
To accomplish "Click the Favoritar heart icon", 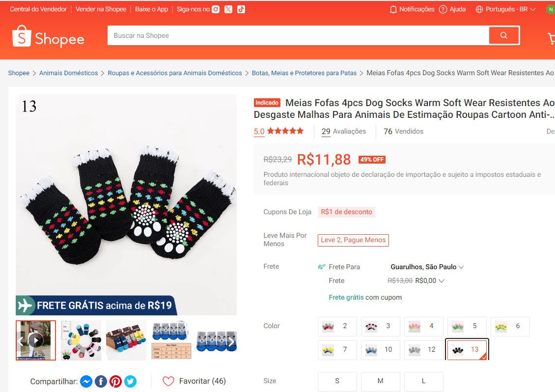I will click(x=168, y=381).
